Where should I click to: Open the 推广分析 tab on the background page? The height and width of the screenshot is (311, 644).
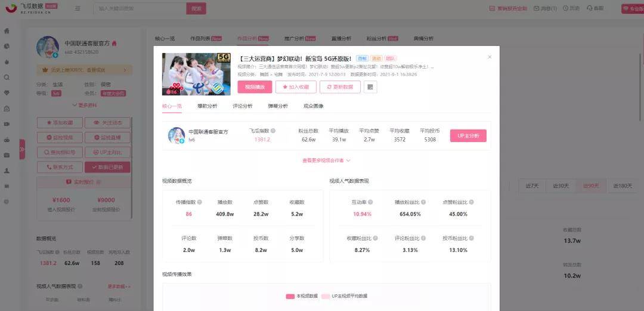coord(300,38)
